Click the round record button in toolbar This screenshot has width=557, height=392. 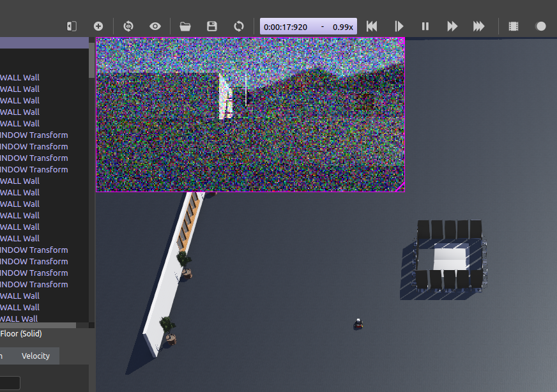point(541,26)
